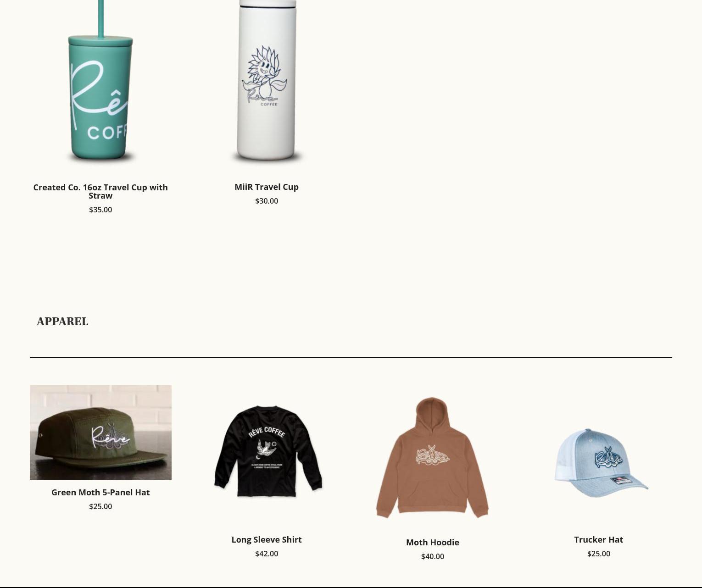View the brown Moth Hoodie picture
Viewport: 702px width, 588px height.
point(433,457)
